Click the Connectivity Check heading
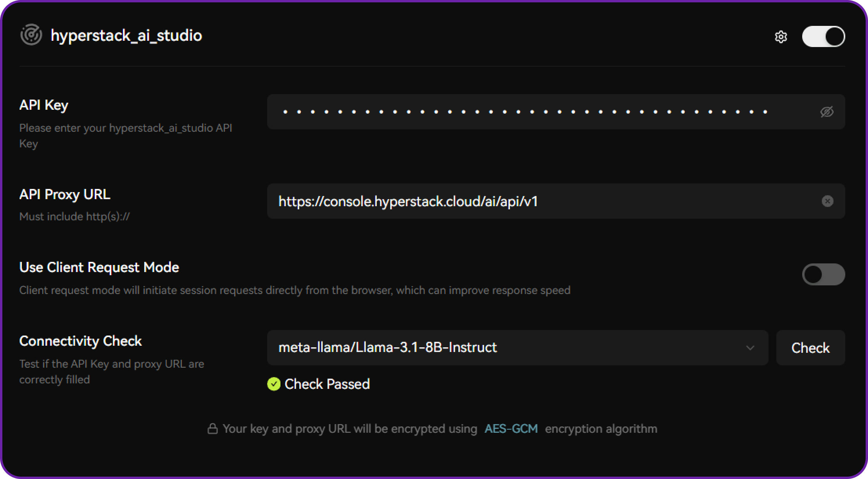 point(80,341)
